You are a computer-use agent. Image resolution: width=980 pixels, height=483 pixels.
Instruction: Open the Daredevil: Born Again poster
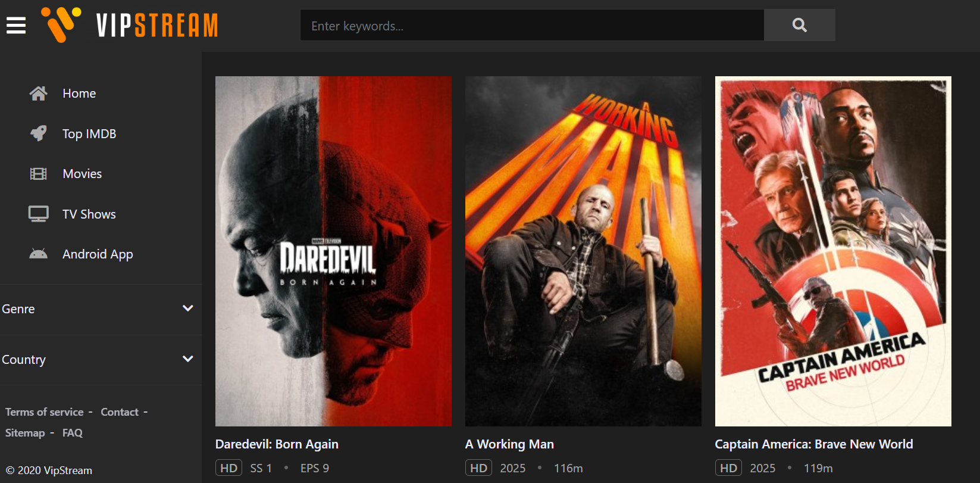(333, 251)
